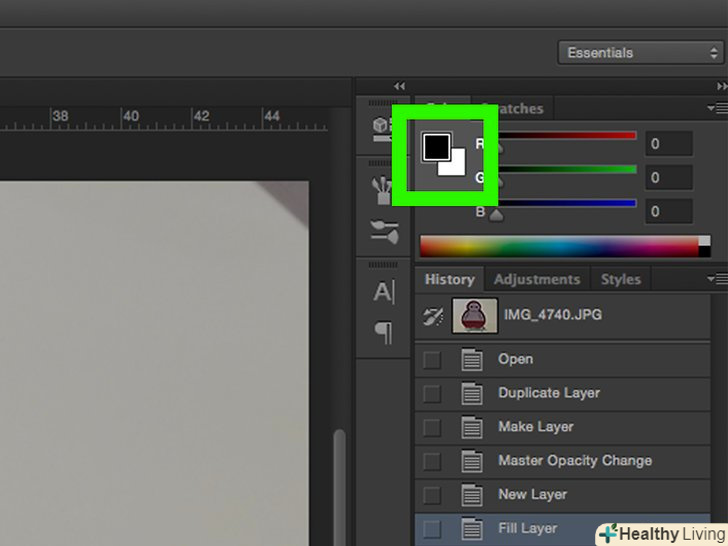Screen dimensions: 728x546
Task: Open the Brush Presets panel icon
Action: click(x=383, y=188)
